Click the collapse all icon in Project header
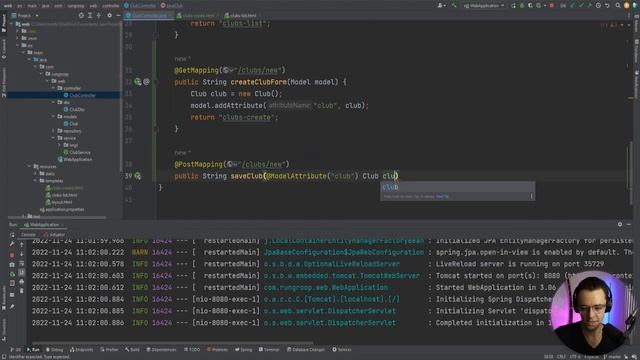This screenshot has width=640, height=360. coord(99,16)
